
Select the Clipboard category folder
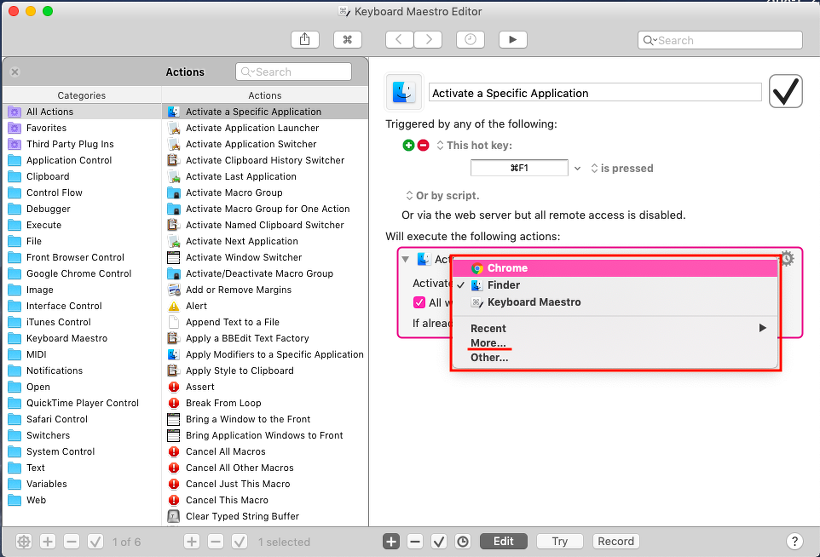tap(82, 176)
